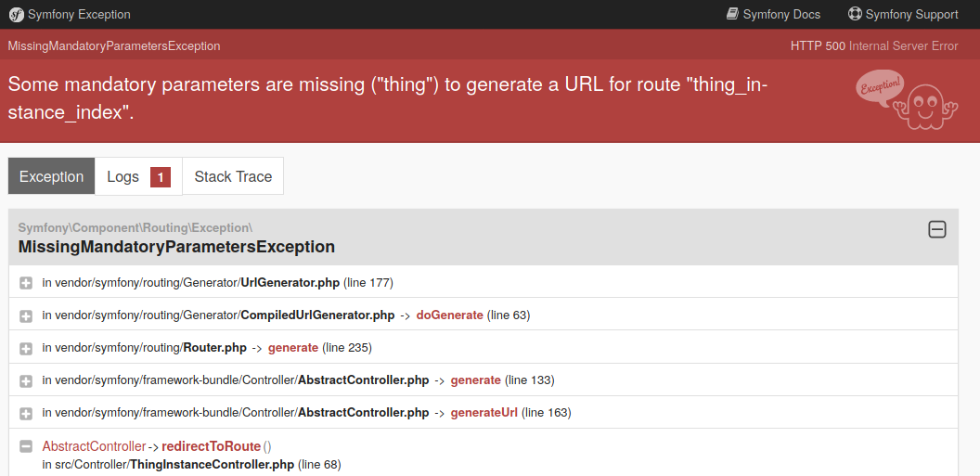Click the exception class name heading
980x476 pixels.
(x=176, y=247)
